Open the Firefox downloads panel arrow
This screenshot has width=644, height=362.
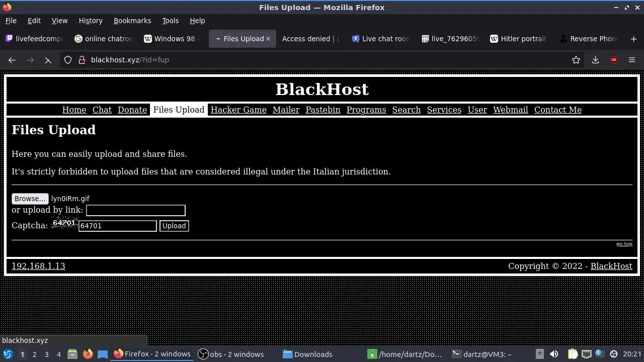pos(595,60)
